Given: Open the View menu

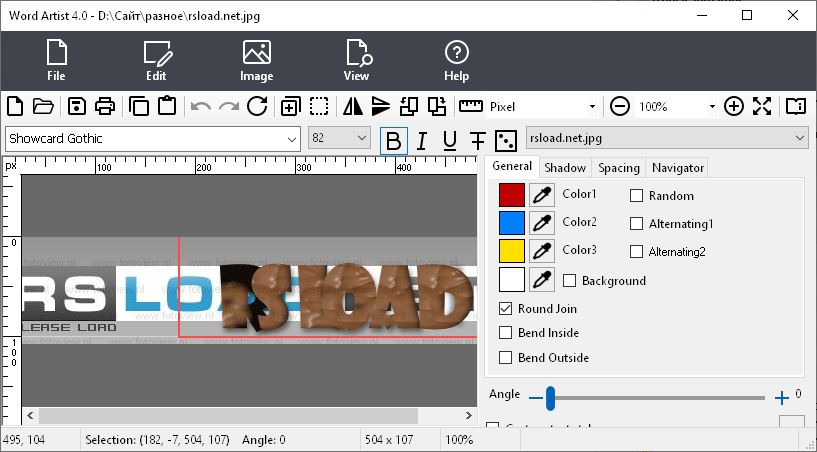Looking at the screenshot, I should [357, 60].
